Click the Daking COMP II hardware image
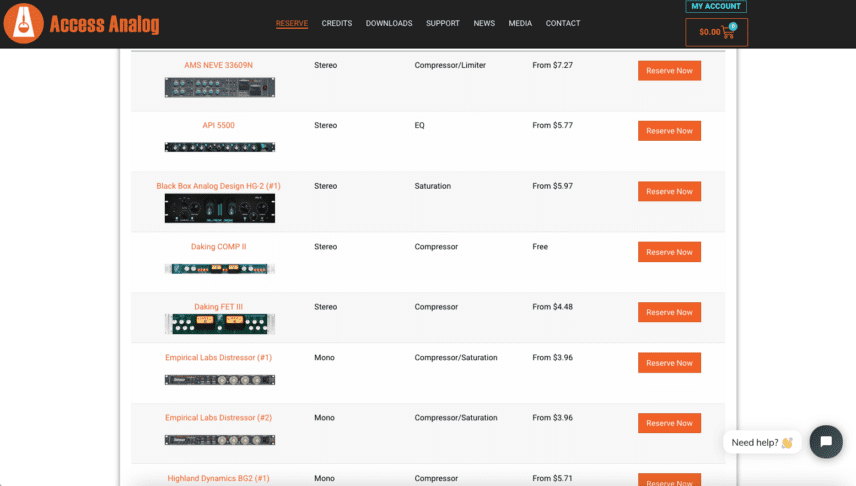 220,269
